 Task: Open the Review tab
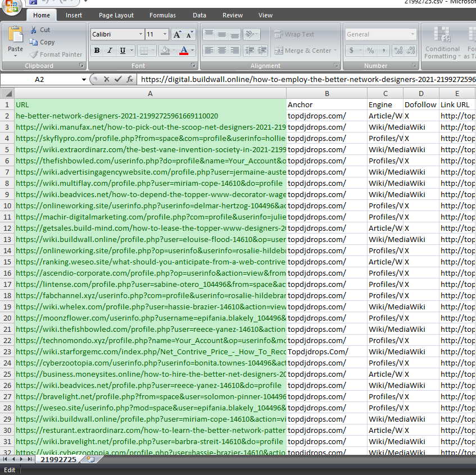(x=232, y=15)
